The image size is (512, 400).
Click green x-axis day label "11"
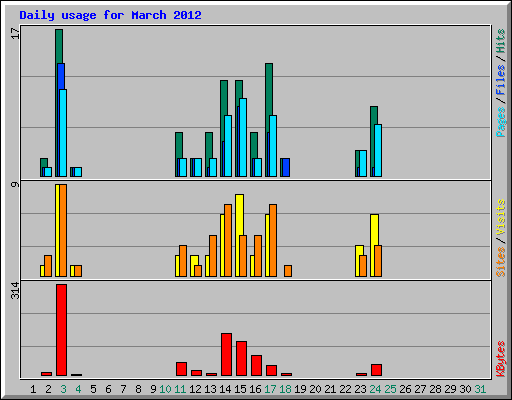pyautogui.click(x=180, y=389)
